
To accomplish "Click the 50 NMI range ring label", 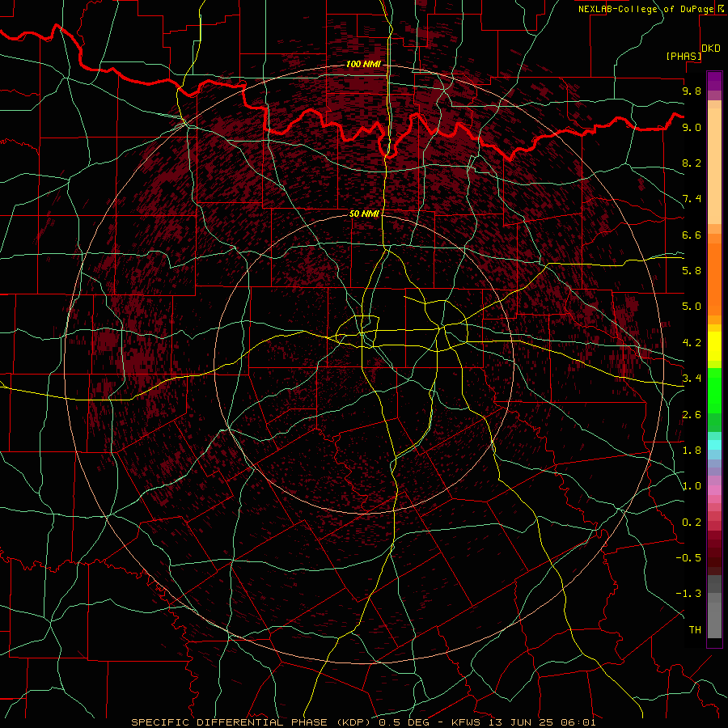I will pos(364,214).
